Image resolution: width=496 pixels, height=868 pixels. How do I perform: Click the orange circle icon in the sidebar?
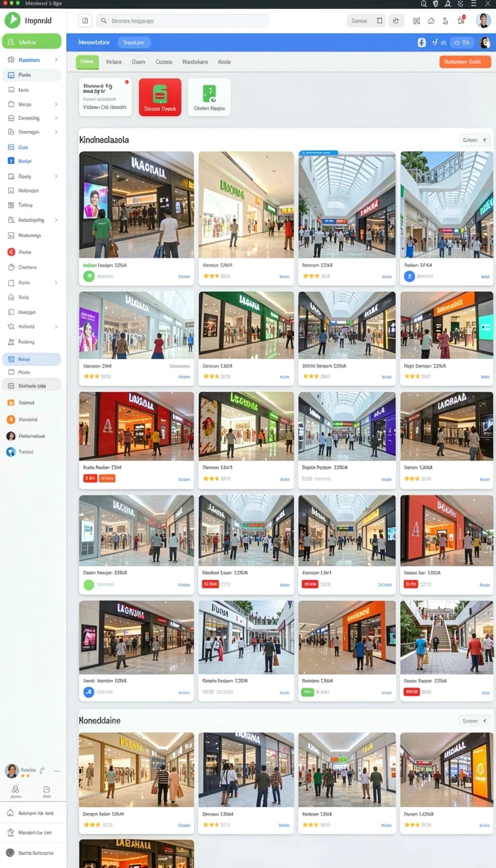click(x=11, y=419)
